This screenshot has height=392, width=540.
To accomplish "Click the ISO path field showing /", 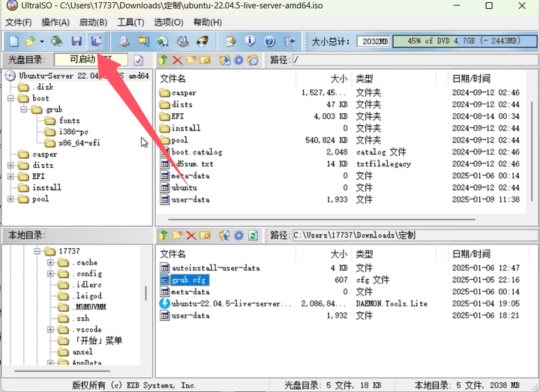I will (x=415, y=60).
